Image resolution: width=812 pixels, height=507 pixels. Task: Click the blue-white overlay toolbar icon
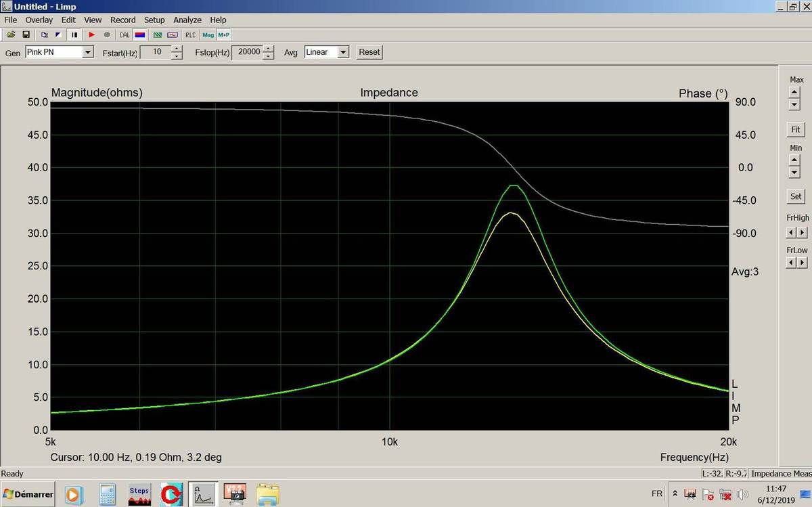[58, 35]
